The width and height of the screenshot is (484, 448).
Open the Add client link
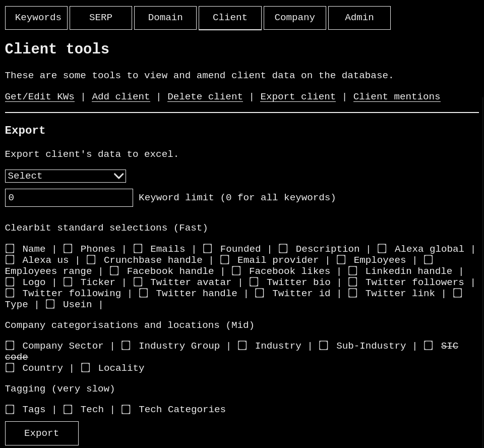click(x=120, y=97)
